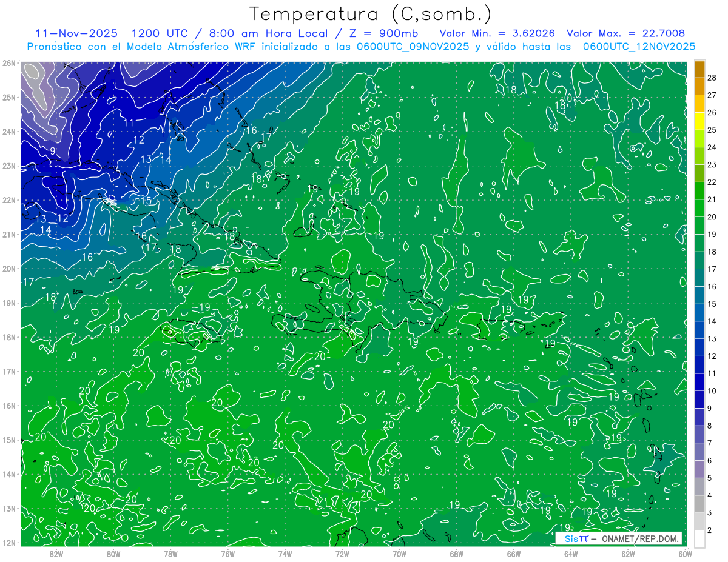Click the '80W' longitude axis label
This screenshot has height=562, width=728.
pyautogui.click(x=113, y=553)
